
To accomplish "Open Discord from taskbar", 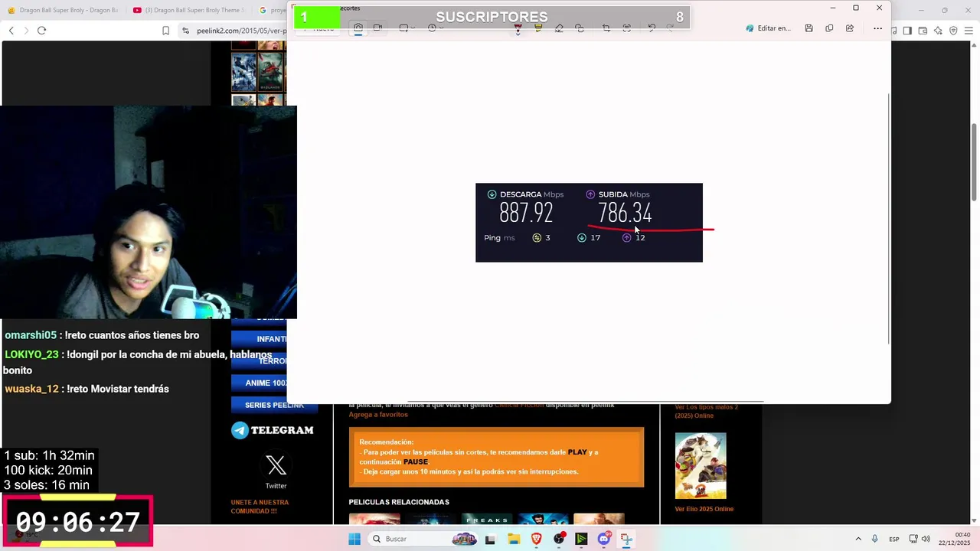I will point(604,539).
